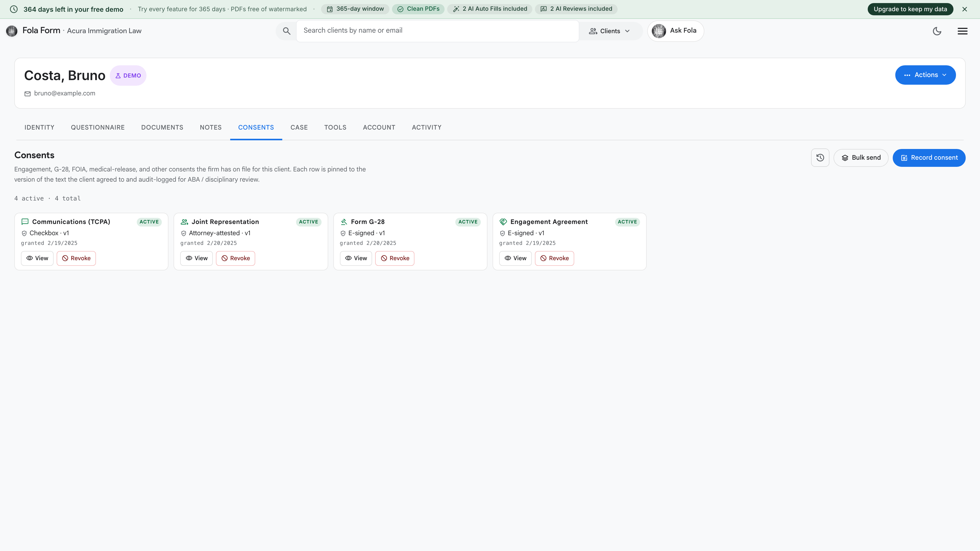The height and width of the screenshot is (551, 980).
Task: Click the search magnifier icon
Action: [x=286, y=31]
